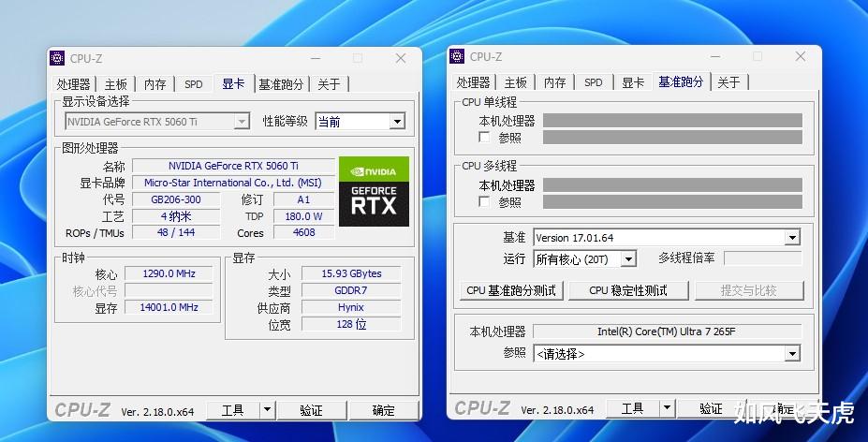Click 提交与比较 button
Image resolution: width=868 pixels, height=442 pixels.
point(748,290)
